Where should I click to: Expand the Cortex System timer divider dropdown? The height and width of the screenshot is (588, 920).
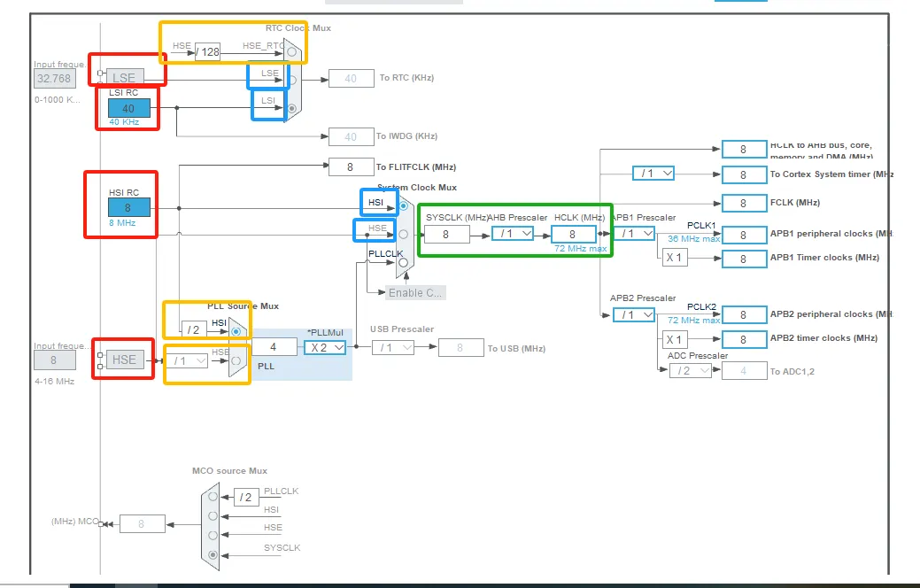coord(653,174)
